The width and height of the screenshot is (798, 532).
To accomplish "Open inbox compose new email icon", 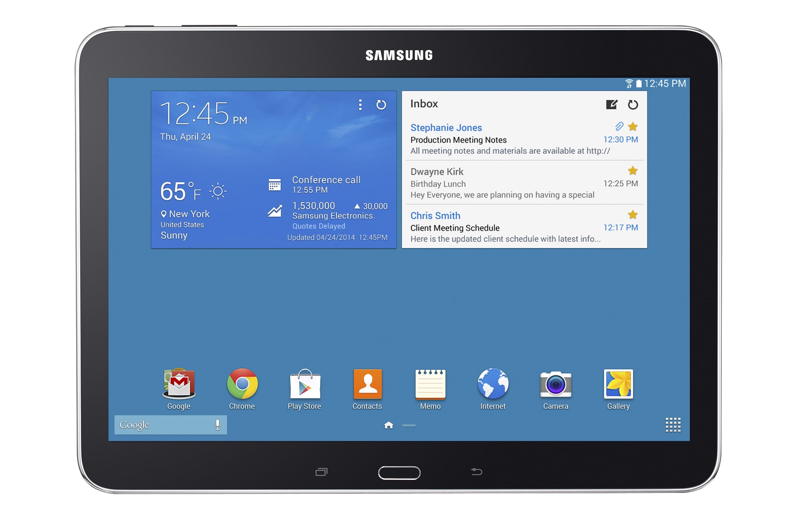I will [611, 106].
